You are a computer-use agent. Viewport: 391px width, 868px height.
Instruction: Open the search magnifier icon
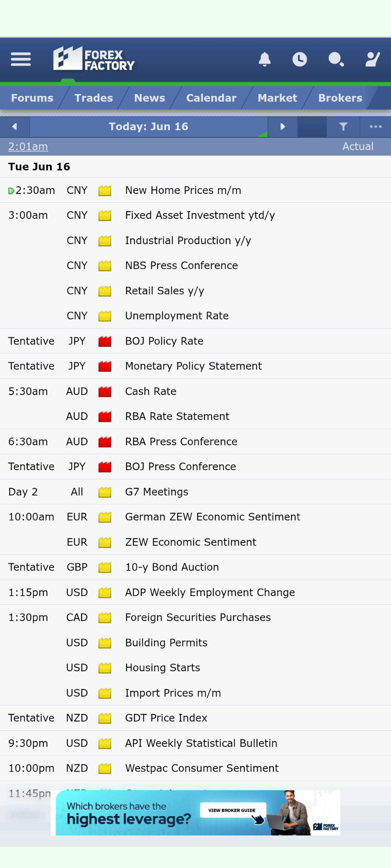click(336, 59)
